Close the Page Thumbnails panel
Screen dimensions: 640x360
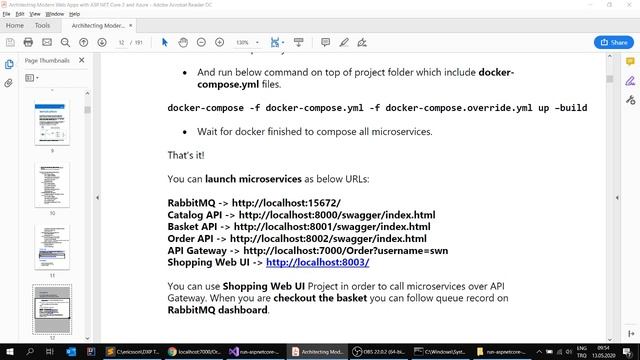(82, 60)
